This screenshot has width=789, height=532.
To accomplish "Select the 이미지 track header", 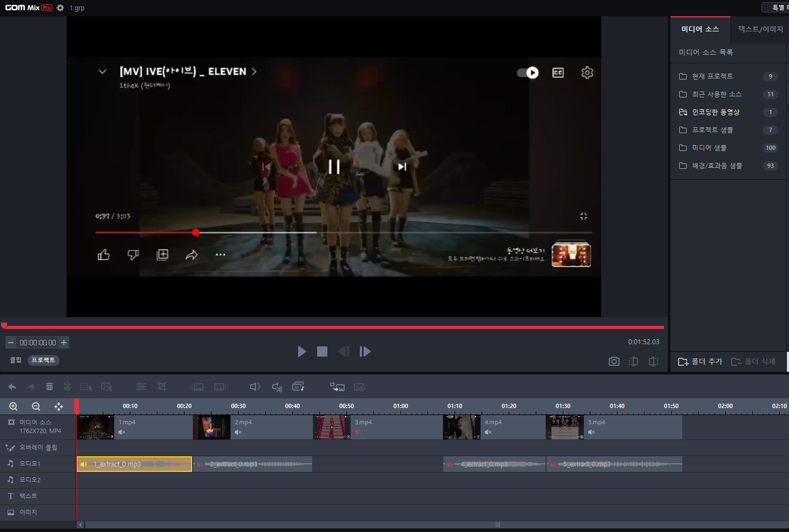I will [x=38, y=513].
